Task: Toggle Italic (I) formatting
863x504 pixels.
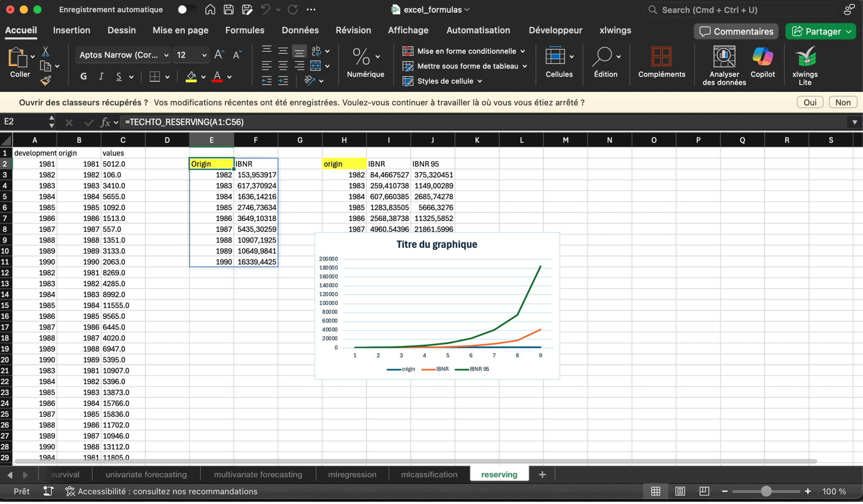Action: (101, 77)
